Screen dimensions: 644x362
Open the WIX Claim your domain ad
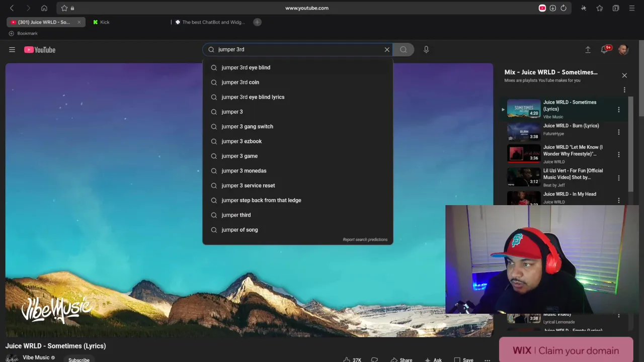click(x=566, y=350)
